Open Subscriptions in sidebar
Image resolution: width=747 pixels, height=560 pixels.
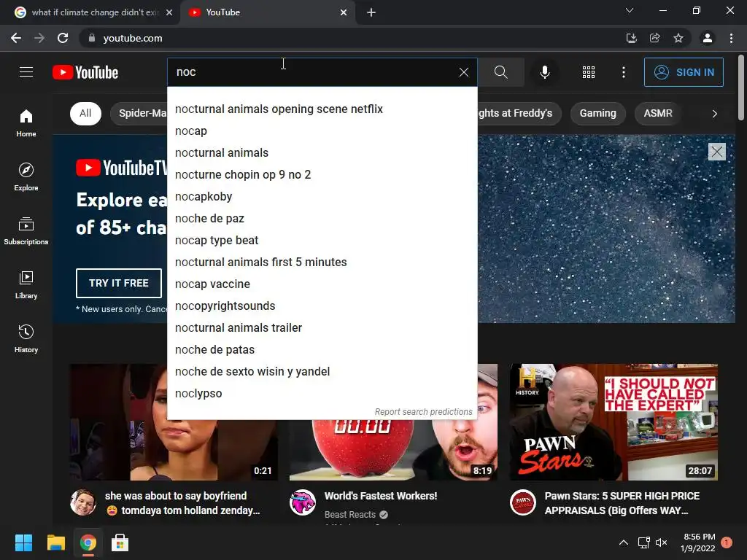coord(26,230)
